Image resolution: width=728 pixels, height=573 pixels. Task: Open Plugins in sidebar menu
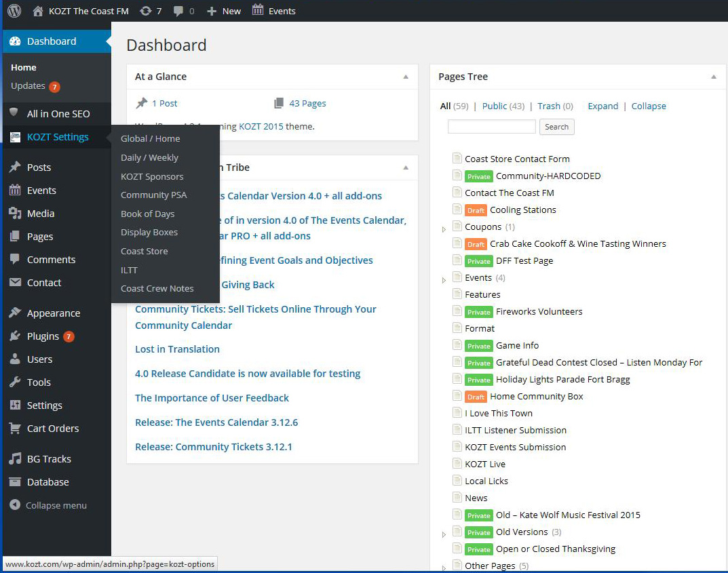tap(43, 336)
